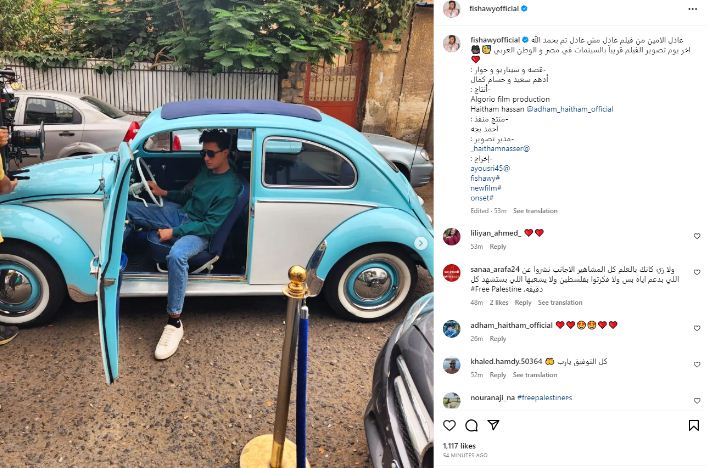See translation of sanaa_arafa24 comment
This screenshot has height=468, width=726.
point(560,302)
